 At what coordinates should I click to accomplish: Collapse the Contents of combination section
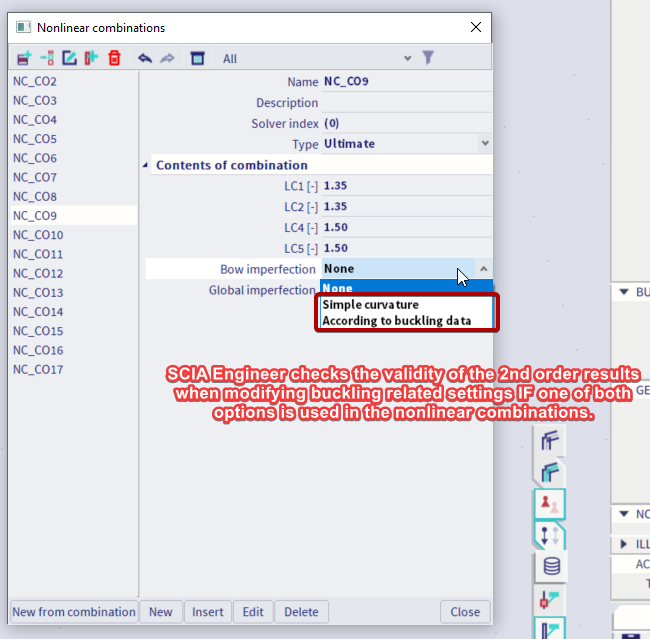[147, 165]
